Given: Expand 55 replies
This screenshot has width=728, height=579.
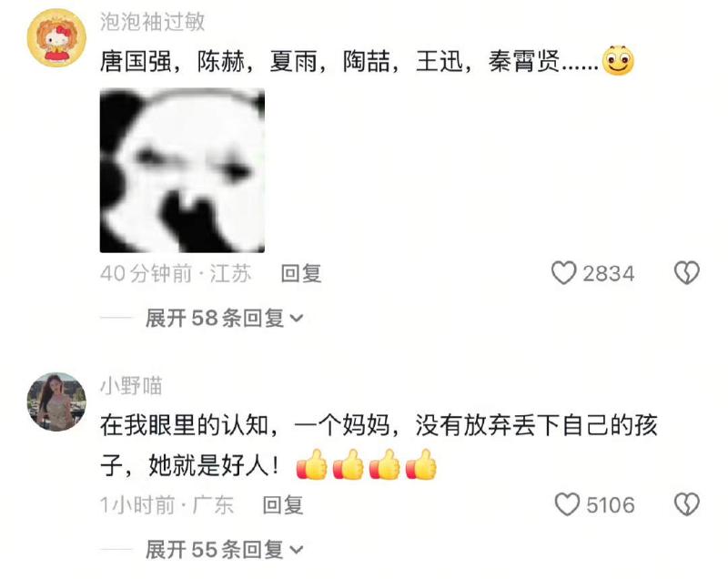Looking at the screenshot, I should coord(224,550).
